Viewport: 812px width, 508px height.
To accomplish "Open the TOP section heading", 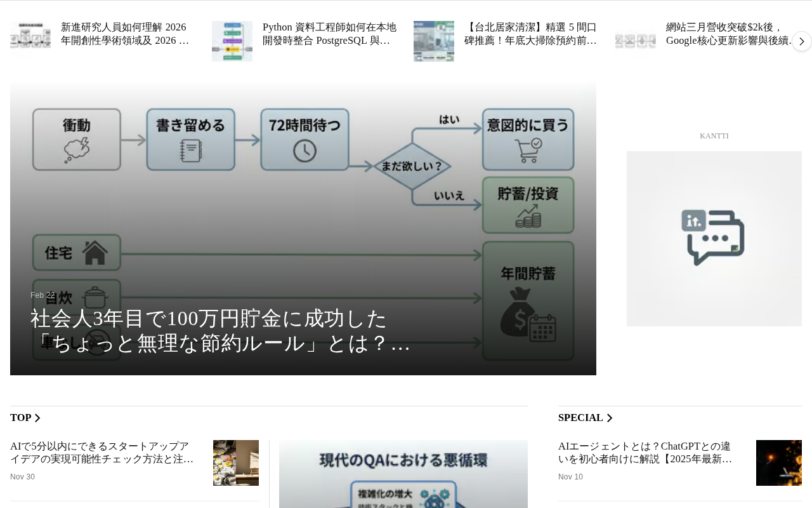I will [x=21, y=418].
